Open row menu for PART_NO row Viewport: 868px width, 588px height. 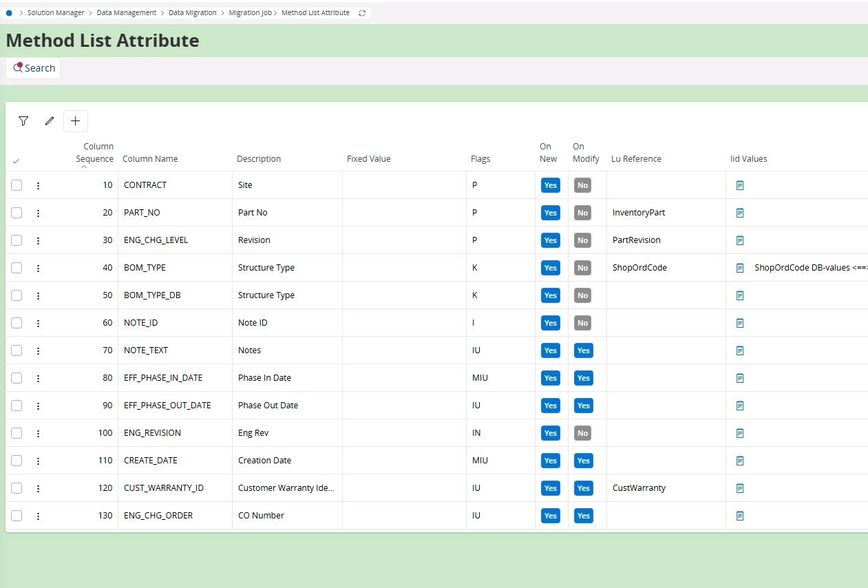(x=38, y=213)
